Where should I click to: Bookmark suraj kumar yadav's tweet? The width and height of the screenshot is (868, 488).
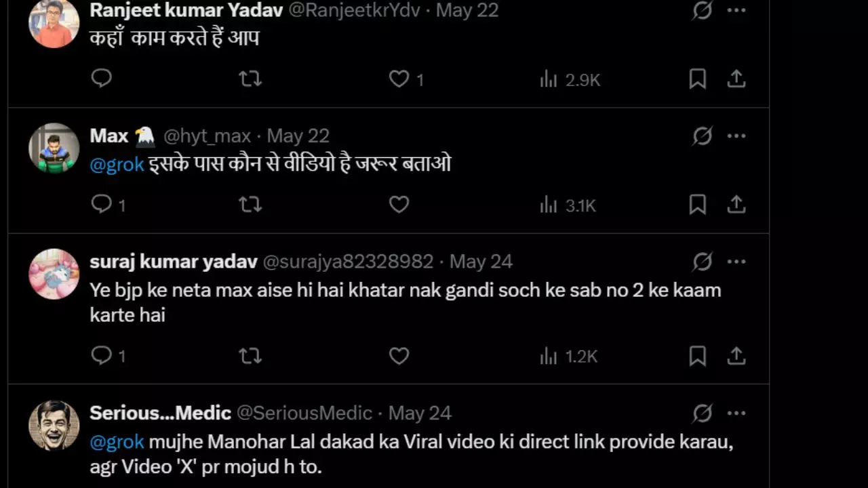pyautogui.click(x=697, y=356)
